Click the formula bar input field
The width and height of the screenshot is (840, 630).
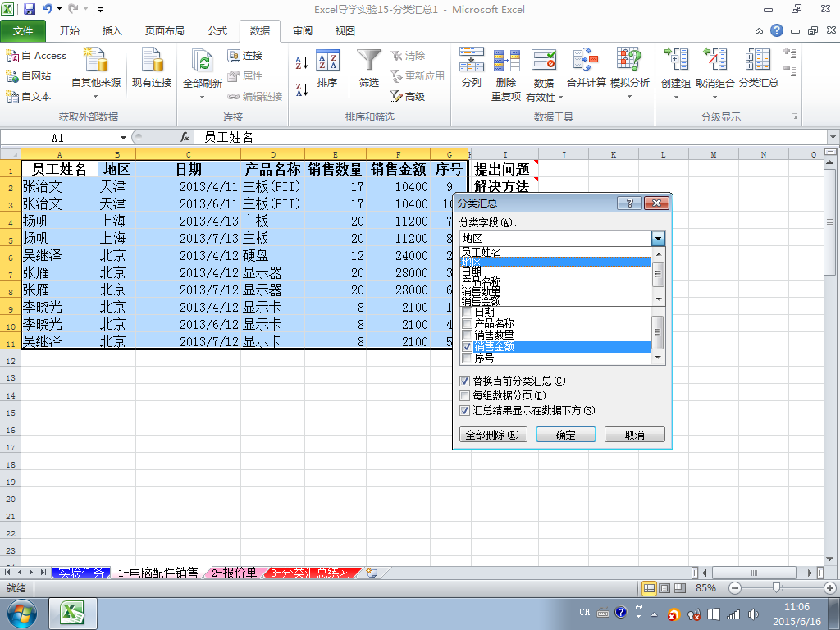click(x=510, y=138)
